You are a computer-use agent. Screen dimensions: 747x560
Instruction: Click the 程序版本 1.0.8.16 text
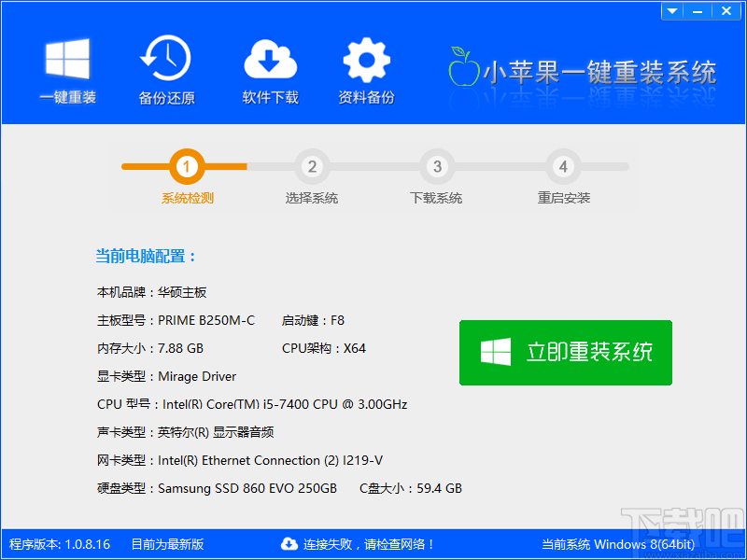pos(58,544)
